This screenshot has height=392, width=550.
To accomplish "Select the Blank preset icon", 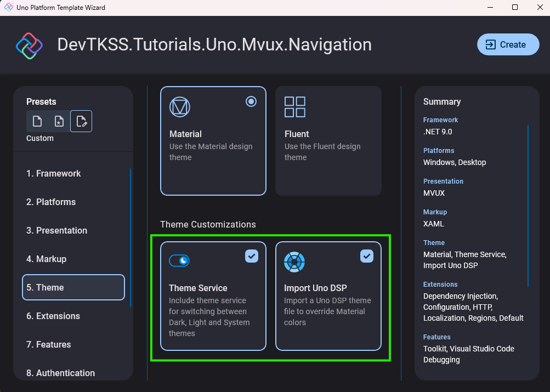I will pos(37,121).
